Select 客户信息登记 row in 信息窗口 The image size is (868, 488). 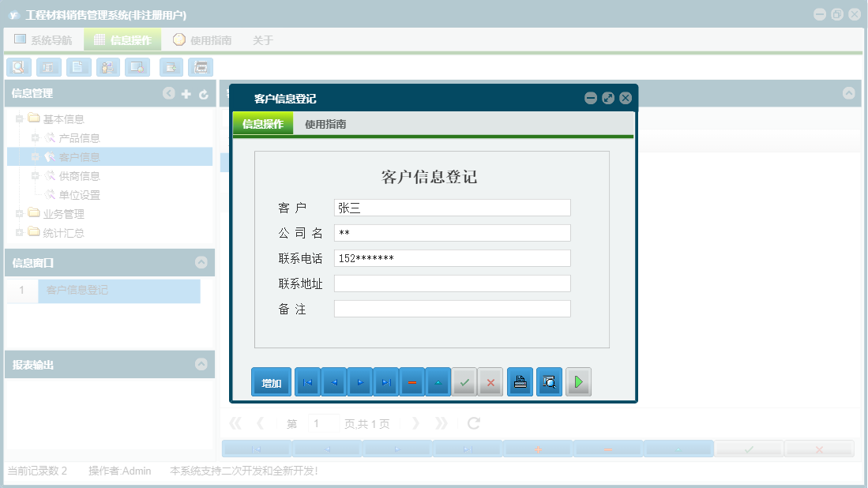119,291
